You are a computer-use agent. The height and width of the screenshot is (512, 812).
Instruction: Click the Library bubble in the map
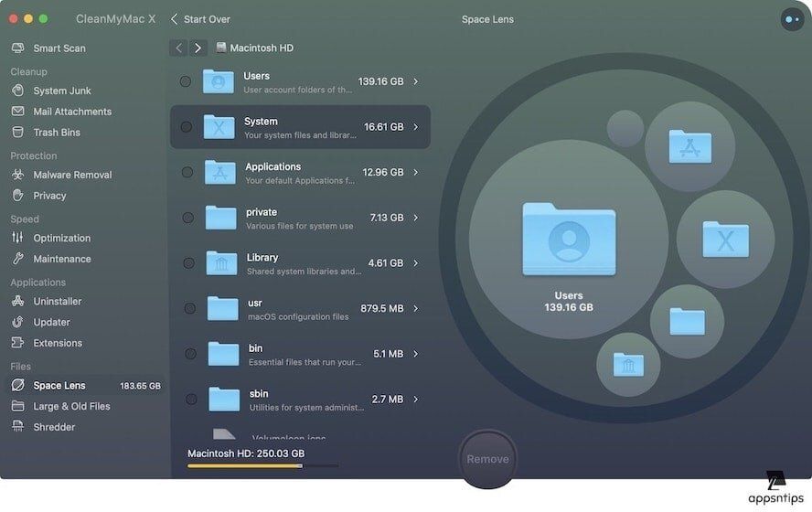coord(628,365)
